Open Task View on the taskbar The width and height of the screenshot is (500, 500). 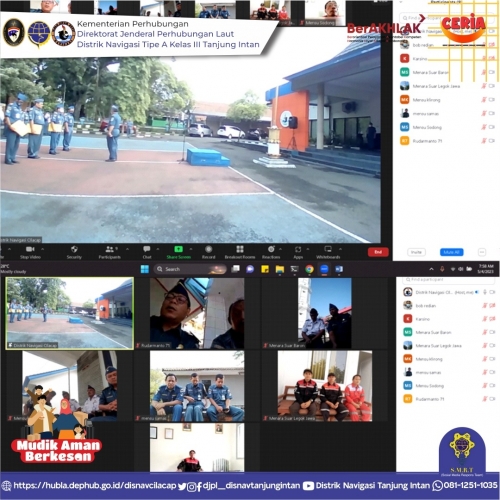[x=236, y=269]
